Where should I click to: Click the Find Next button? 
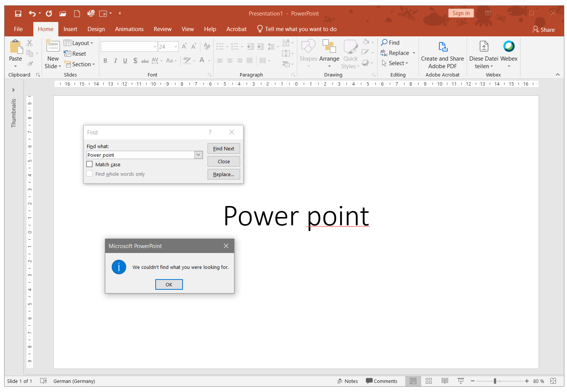pos(224,148)
